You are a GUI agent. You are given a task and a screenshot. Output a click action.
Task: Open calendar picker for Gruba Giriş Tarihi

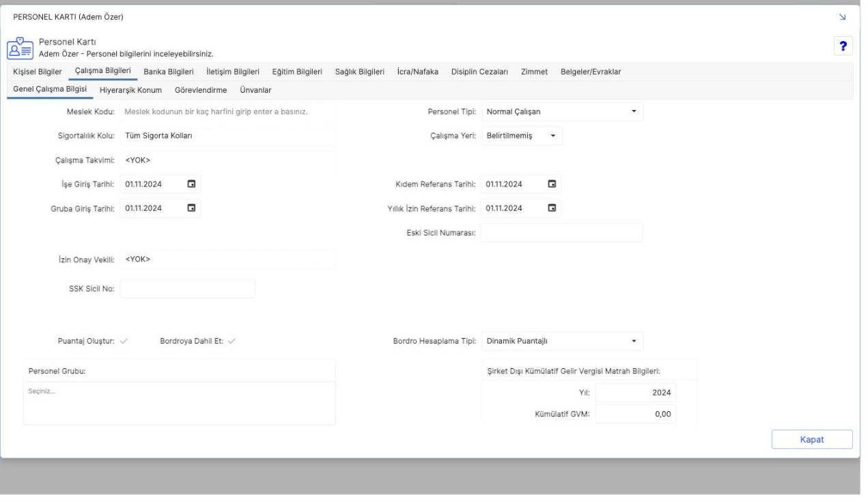coord(192,208)
